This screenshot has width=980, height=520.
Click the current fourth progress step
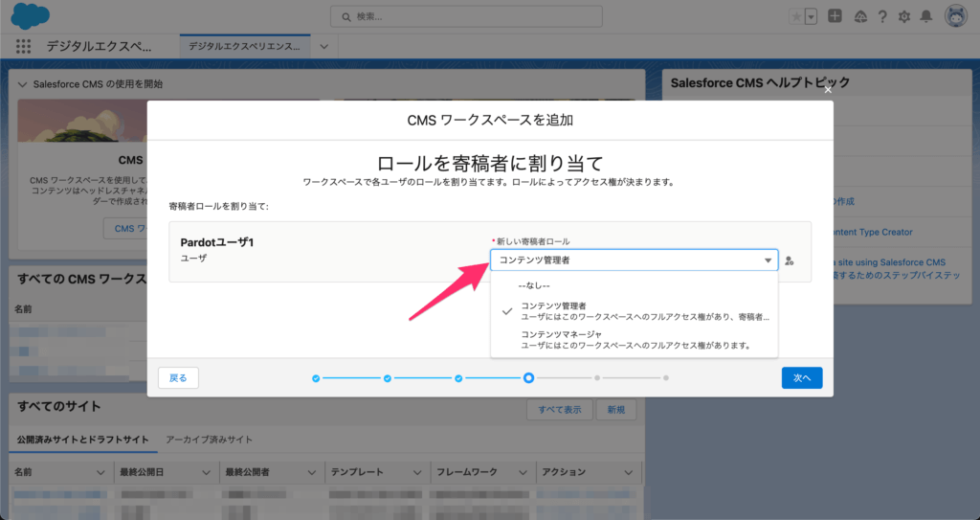528,378
